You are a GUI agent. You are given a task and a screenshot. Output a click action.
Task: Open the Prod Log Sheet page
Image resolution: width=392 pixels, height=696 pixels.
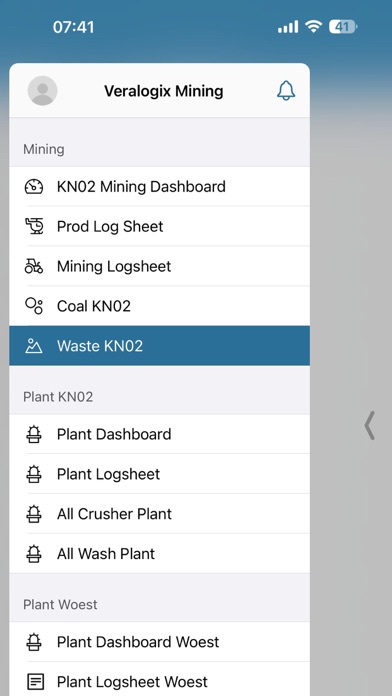click(159, 226)
